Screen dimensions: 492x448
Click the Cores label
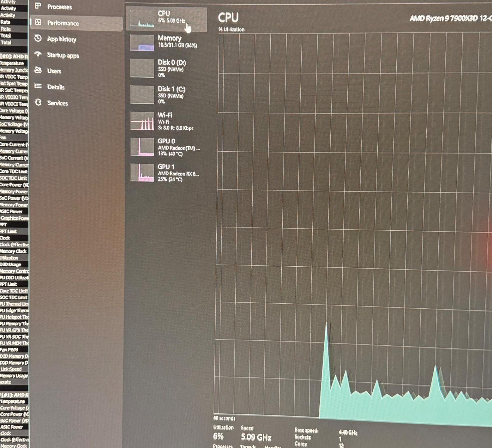tap(301, 444)
